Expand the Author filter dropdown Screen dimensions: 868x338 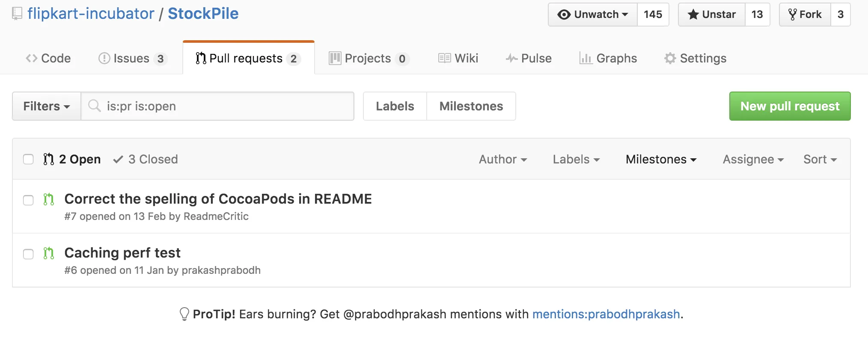502,159
